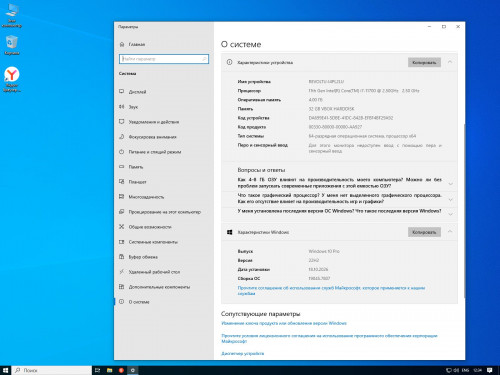Image resolution: width=500 pixels, height=375 pixels.
Task: Click the ENG language indicator in tray
Action: [x=465, y=370]
